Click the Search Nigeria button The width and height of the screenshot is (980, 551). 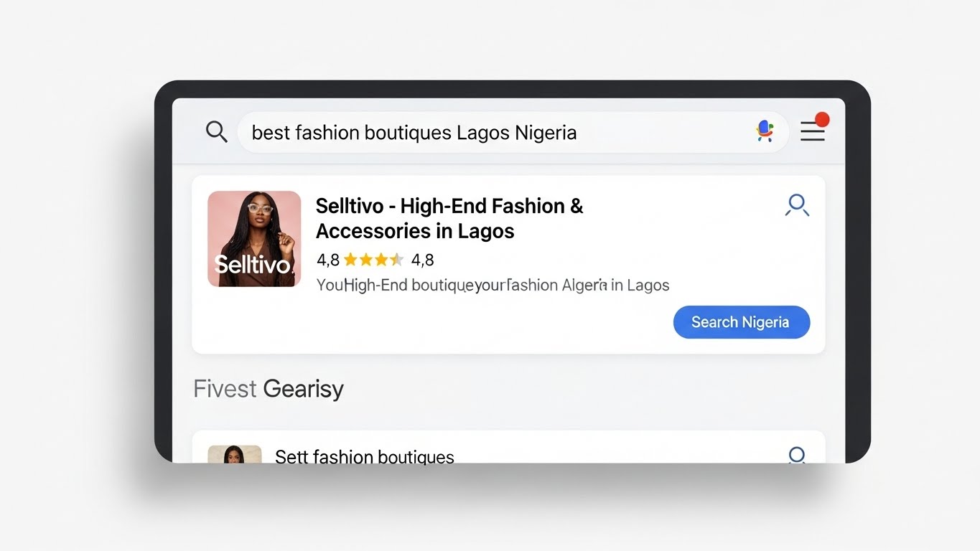pos(742,322)
